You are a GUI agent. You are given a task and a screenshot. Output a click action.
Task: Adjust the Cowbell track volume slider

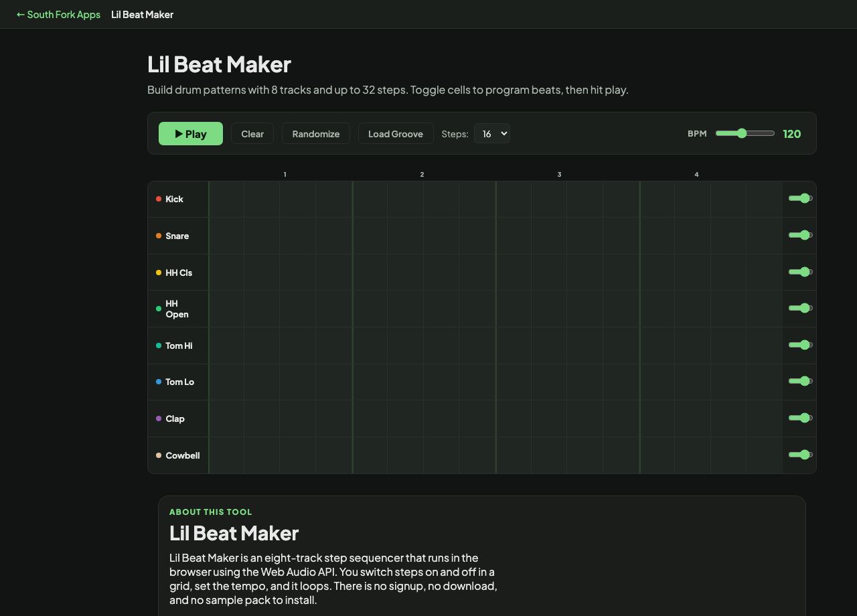(801, 455)
